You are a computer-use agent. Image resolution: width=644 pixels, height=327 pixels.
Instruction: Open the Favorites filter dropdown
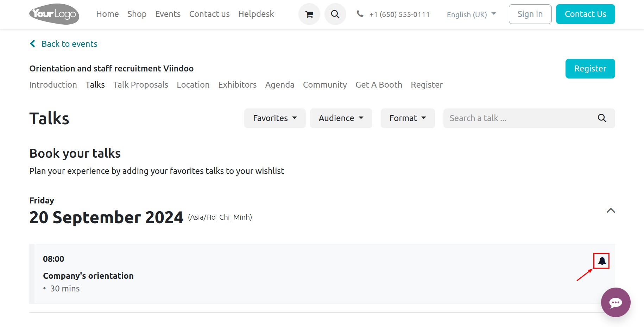(275, 118)
